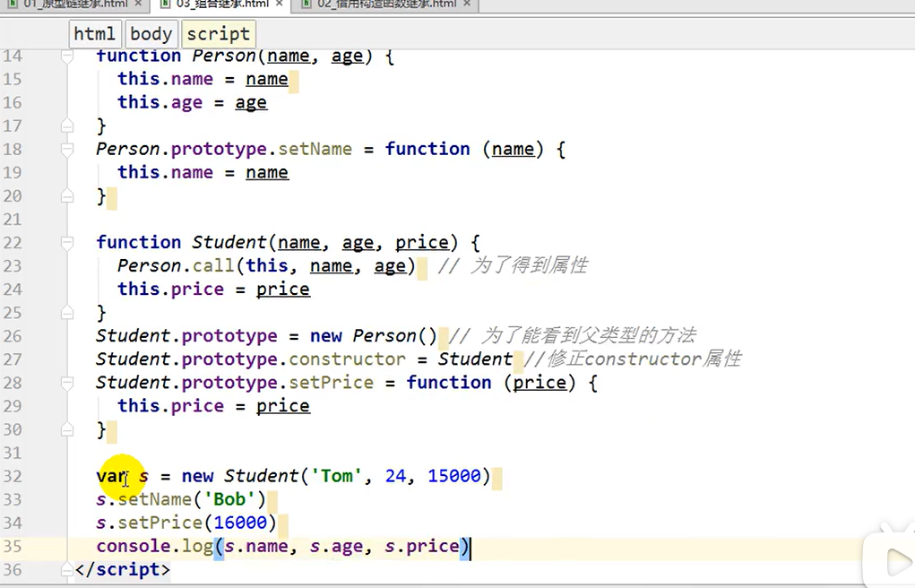
Task: Select the html breadcrumb
Action: pos(95,33)
